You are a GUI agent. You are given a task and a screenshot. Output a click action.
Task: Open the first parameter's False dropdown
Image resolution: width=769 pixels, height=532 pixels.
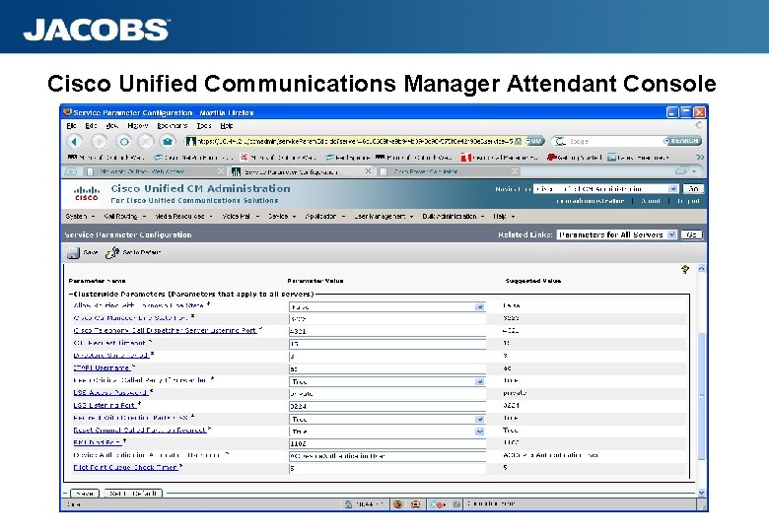tap(387, 306)
